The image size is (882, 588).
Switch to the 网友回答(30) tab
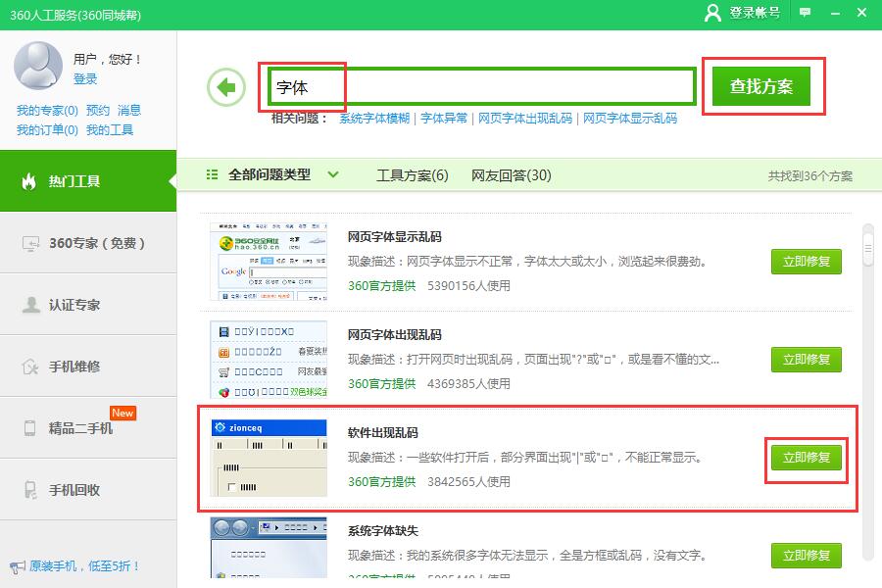tap(512, 175)
